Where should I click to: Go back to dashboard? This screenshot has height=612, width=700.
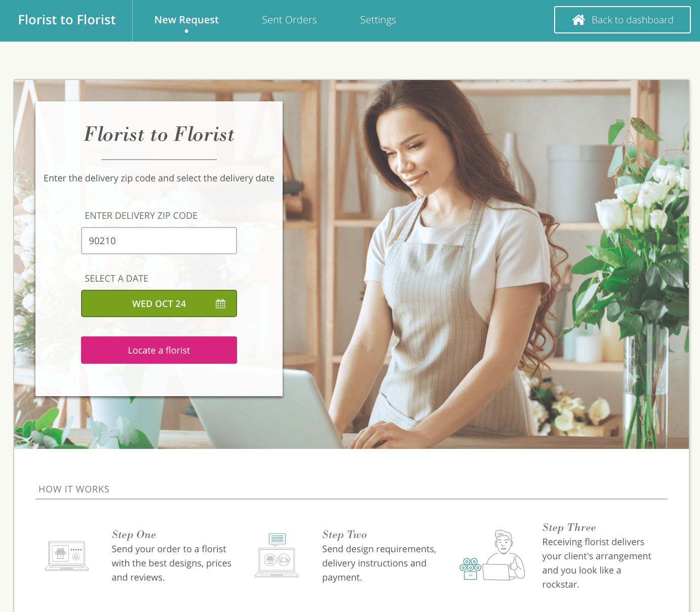point(623,20)
